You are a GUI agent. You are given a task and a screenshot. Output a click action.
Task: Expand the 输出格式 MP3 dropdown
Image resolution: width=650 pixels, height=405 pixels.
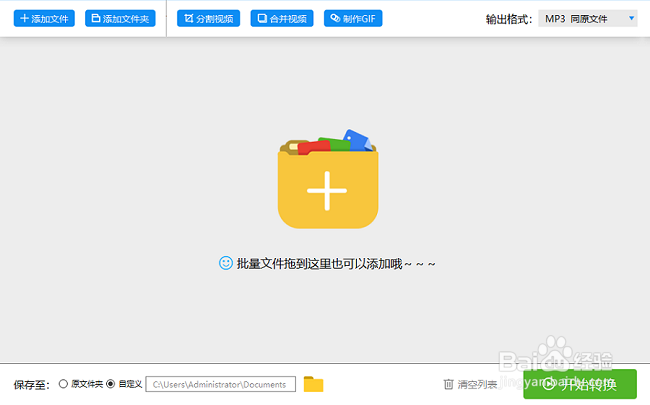587,19
